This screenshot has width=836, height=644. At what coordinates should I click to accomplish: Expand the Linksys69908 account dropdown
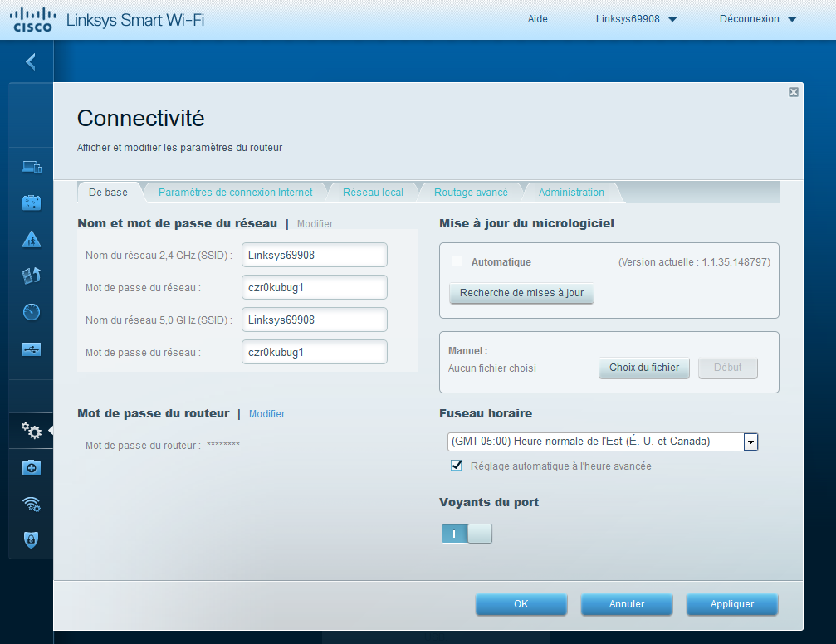tap(636, 19)
